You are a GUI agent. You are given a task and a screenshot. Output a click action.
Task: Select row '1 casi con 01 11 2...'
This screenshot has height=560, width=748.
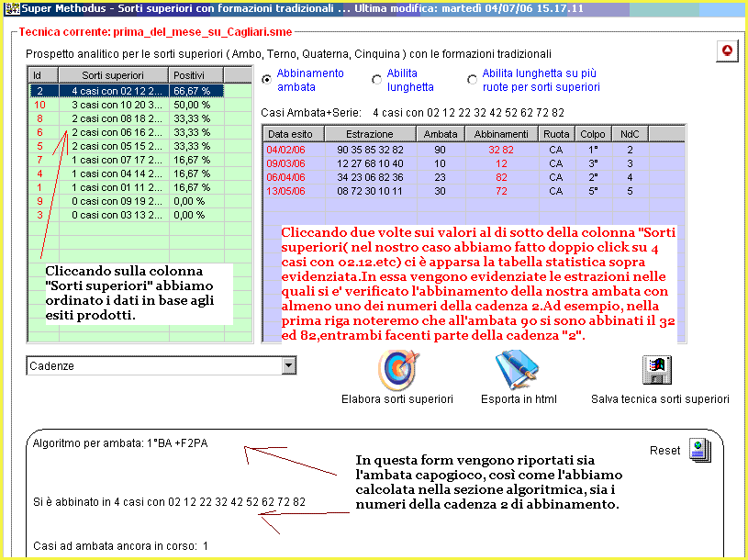(x=127, y=187)
